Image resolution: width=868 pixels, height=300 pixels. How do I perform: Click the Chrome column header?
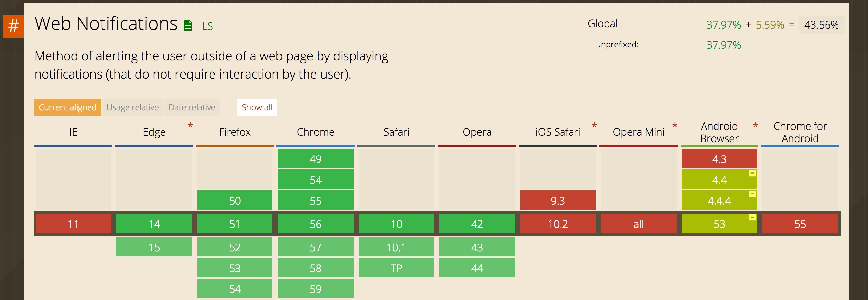[x=315, y=132]
